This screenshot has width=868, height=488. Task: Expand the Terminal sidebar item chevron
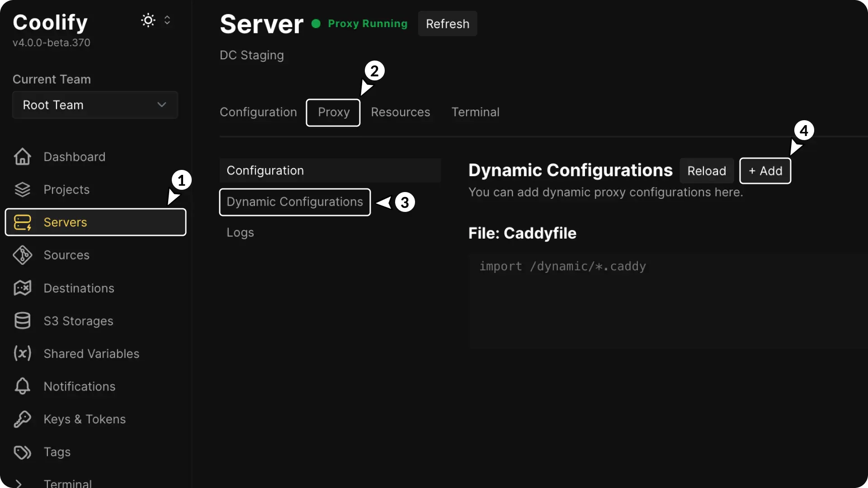(x=19, y=483)
